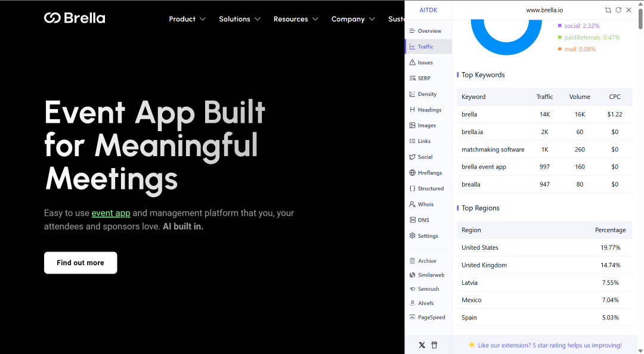Click the CPC column header
This screenshot has height=354, width=644.
(x=614, y=97)
